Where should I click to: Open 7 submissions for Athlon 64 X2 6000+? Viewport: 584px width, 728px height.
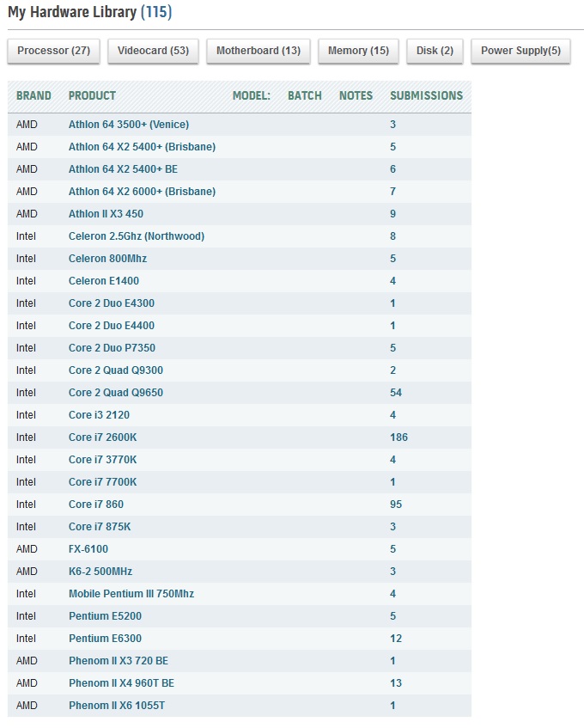[x=392, y=192]
